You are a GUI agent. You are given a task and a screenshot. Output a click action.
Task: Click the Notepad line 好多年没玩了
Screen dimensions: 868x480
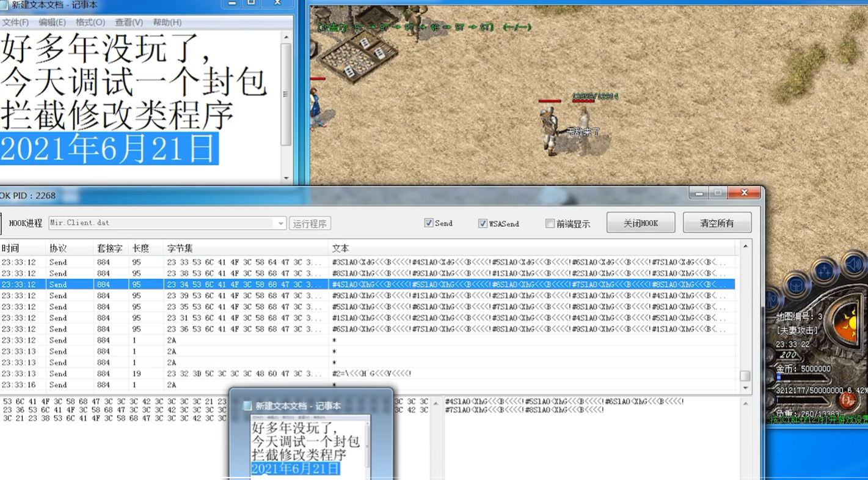106,48
